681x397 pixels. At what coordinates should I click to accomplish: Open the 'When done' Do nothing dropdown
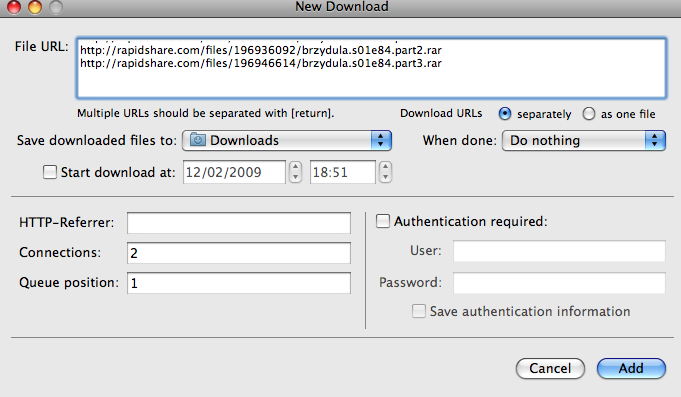pos(584,140)
